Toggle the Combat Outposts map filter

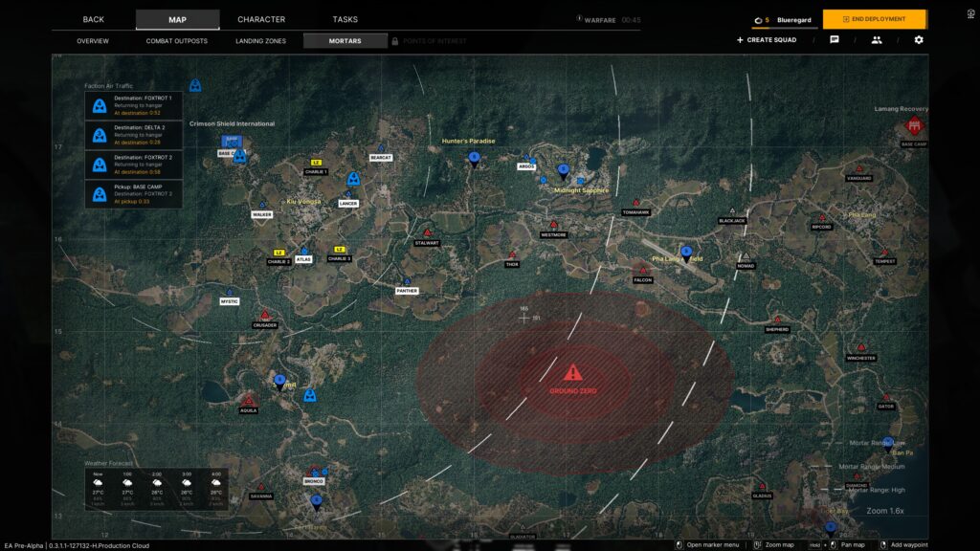pyautogui.click(x=176, y=41)
